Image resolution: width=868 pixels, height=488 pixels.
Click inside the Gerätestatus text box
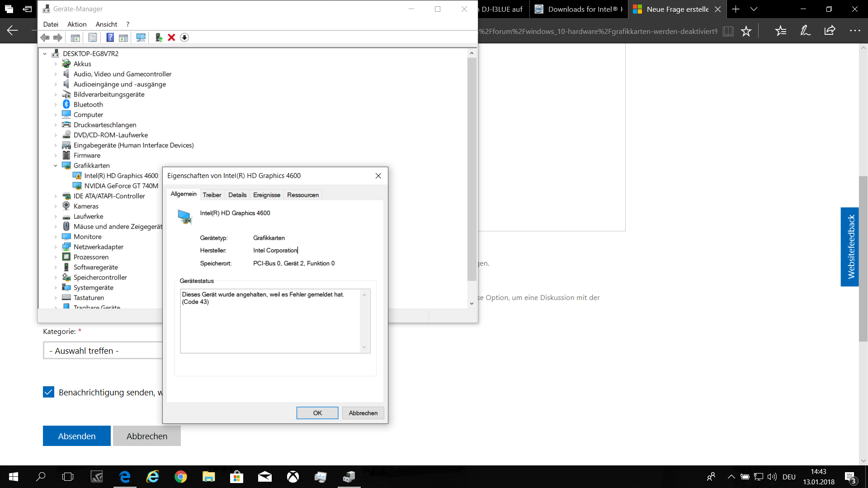pos(270,321)
